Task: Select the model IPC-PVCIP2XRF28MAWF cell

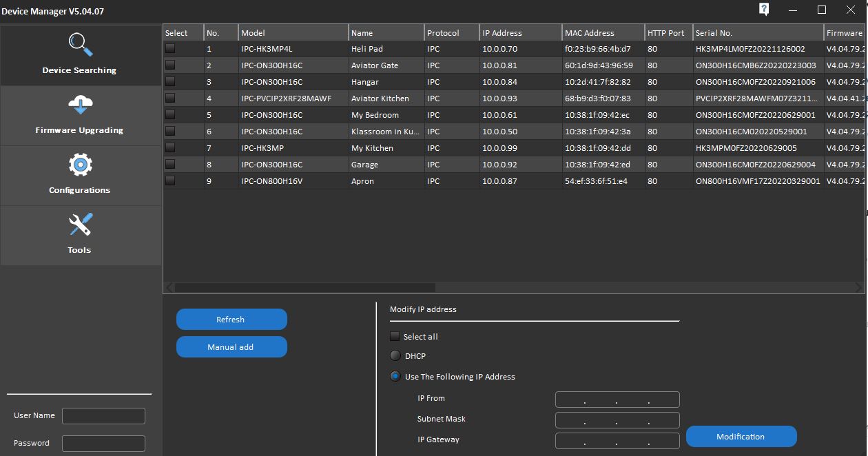Action: (x=293, y=99)
